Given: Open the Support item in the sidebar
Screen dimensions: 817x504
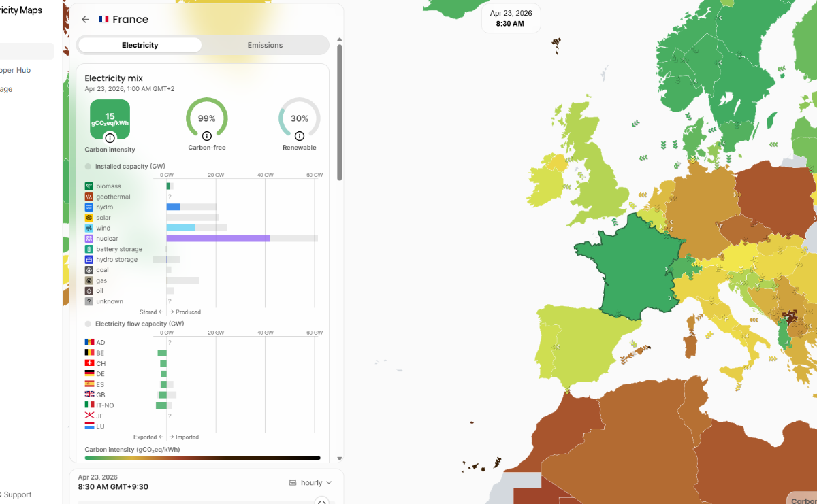Looking at the screenshot, I should pyautogui.click(x=18, y=494).
